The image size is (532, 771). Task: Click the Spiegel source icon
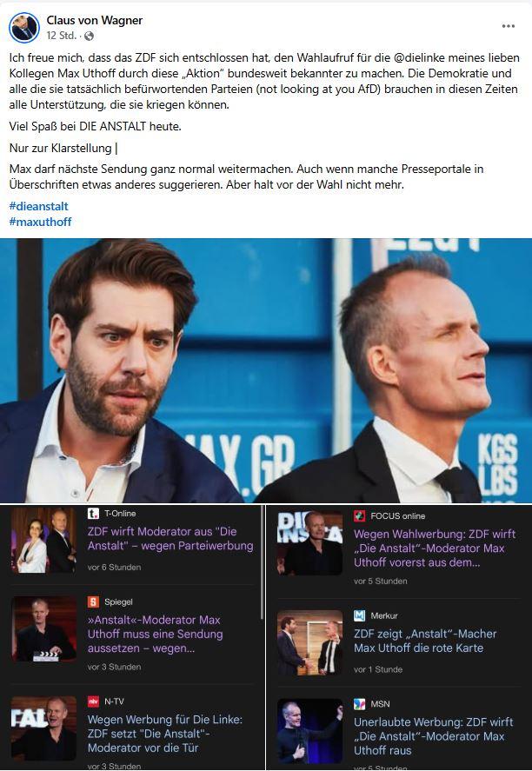pos(93,602)
